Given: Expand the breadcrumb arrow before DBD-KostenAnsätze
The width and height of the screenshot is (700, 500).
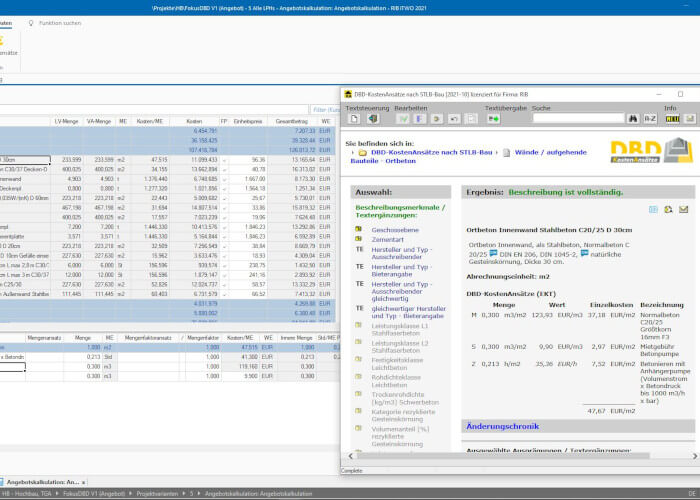Looking at the screenshot, I should 353,153.
